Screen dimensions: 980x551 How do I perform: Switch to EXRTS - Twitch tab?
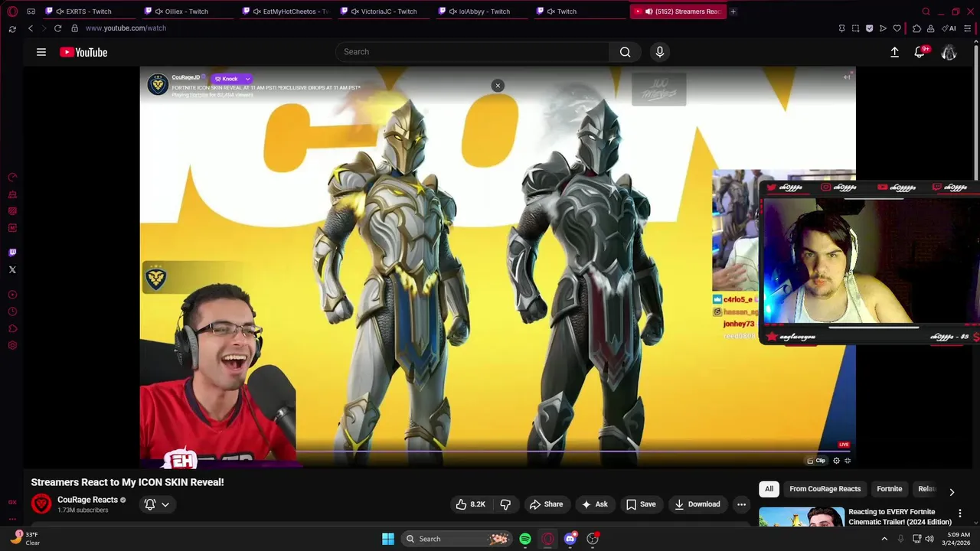pyautogui.click(x=89, y=11)
